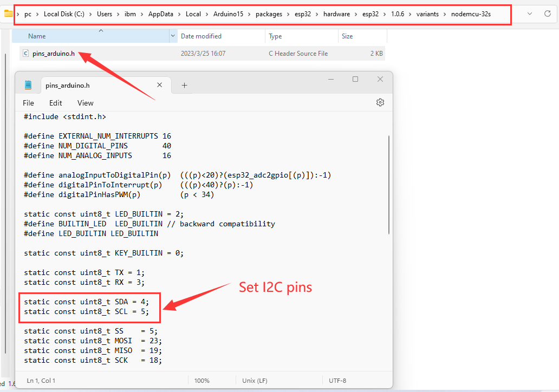Open Notepad settings gear icon
Viewport: 559px width, 392px height.
(380, 103)
